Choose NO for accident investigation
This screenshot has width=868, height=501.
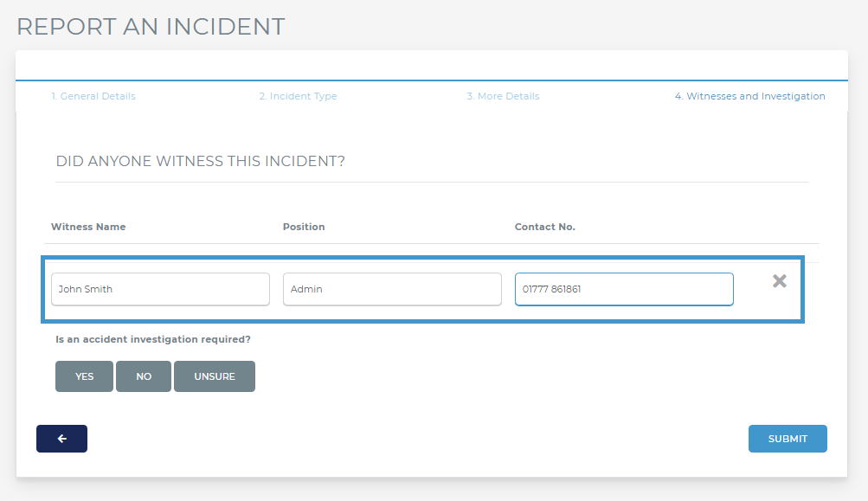coord(144,376)
